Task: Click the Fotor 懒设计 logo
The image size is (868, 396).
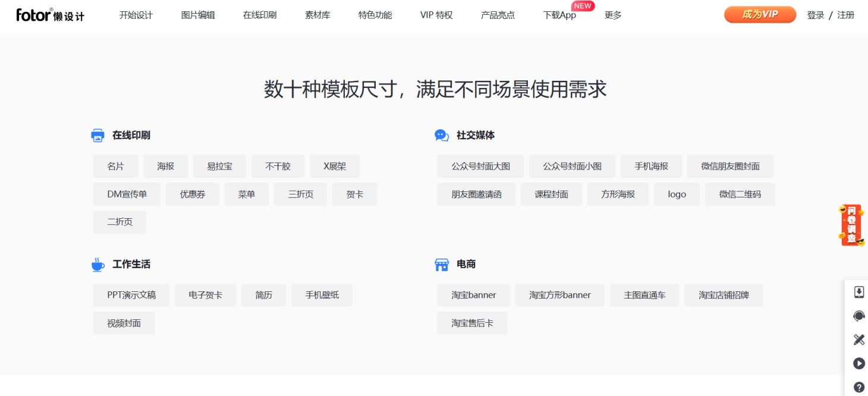Action: pyautogui.click(x=50, y=15)
